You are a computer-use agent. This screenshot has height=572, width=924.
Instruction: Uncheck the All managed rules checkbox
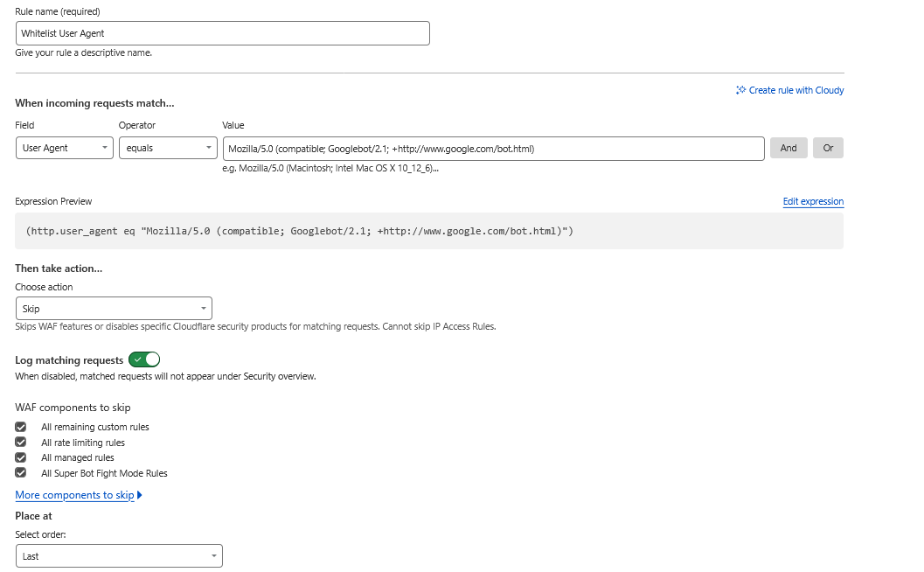click(21, 457)
